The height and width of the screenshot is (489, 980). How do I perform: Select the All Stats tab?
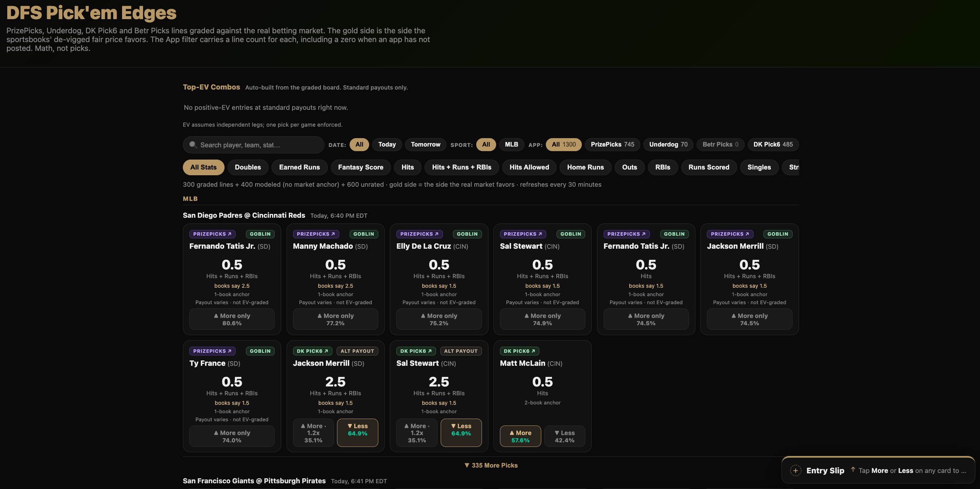(203, 167)
